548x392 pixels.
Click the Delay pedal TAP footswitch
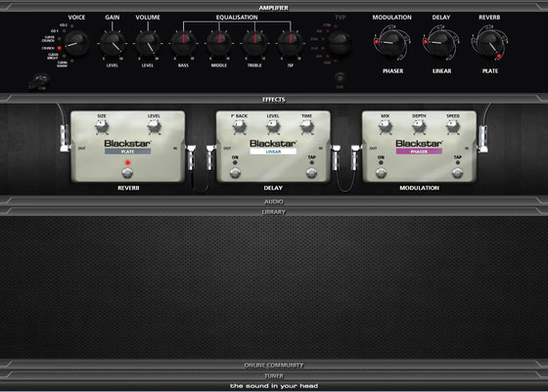tap(311, 173)
